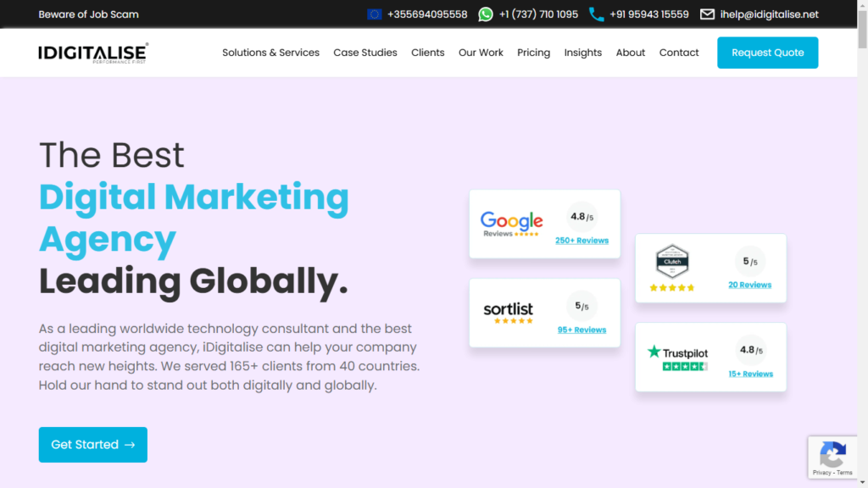868x488 pixels.
Task: Click the ihelp@idigitalise.net email link
Action: (769, 14)
